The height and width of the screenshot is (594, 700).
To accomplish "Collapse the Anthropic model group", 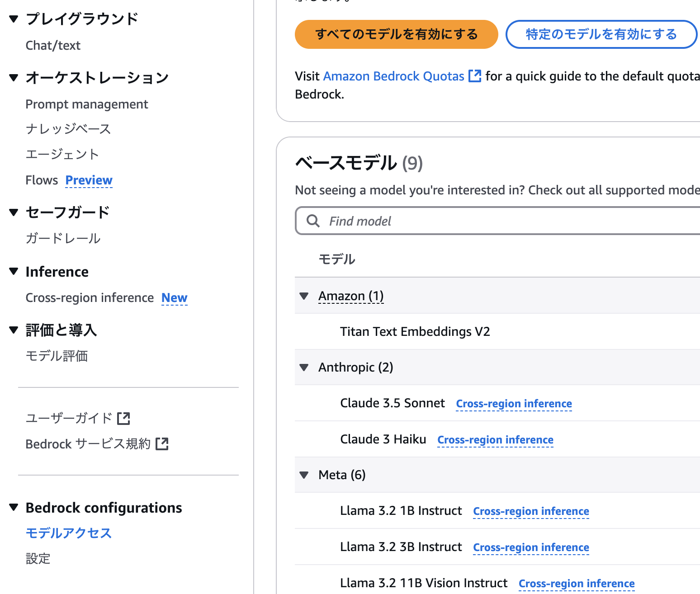I will pos(304,368).
